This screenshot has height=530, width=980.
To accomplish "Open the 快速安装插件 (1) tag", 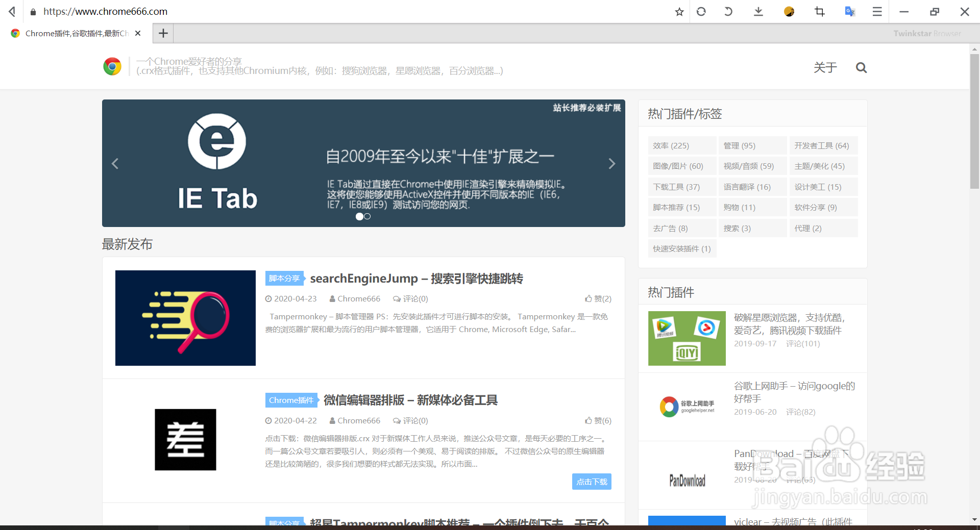I will [x=682, y=248].
